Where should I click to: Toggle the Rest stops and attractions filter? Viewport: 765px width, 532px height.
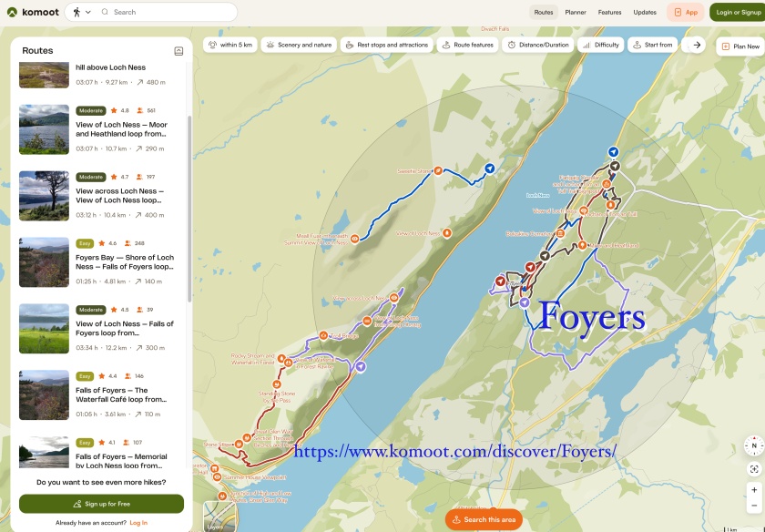click(385, 45)
